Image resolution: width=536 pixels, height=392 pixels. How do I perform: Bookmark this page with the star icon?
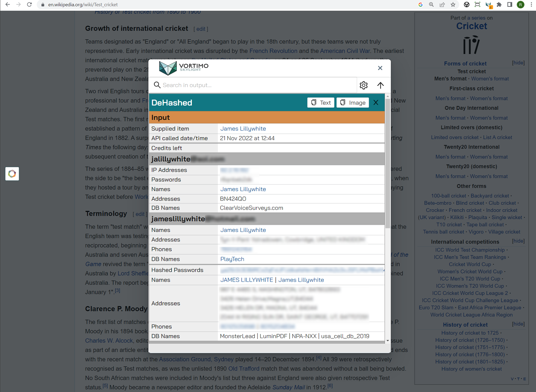(x=453, y=4)
